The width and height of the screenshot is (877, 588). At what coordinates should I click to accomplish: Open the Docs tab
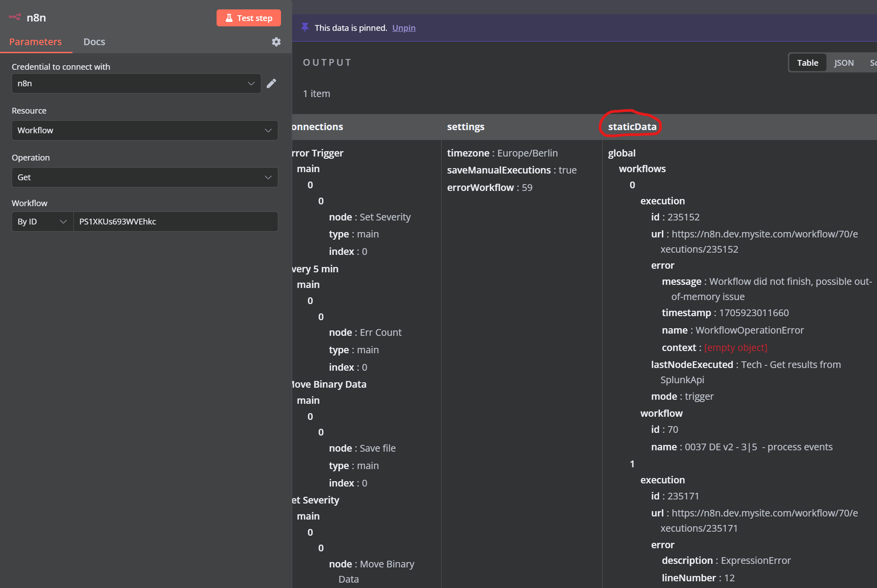(94, 42)
